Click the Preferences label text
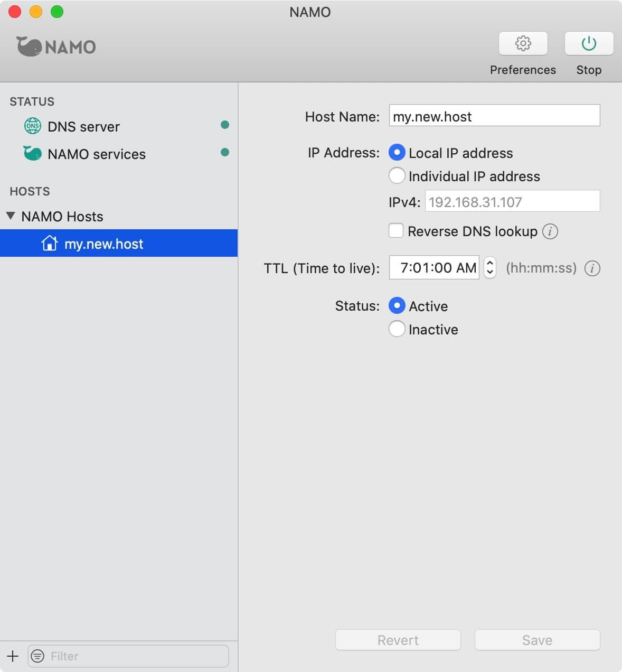This screenshot has height=672, width=622. point(523,70)
